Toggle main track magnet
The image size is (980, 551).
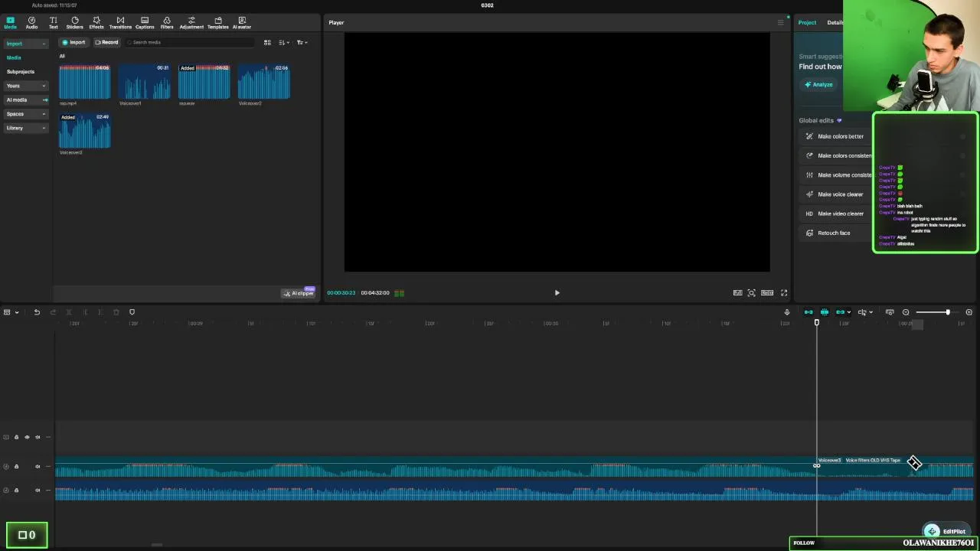[x=808, y=312]
